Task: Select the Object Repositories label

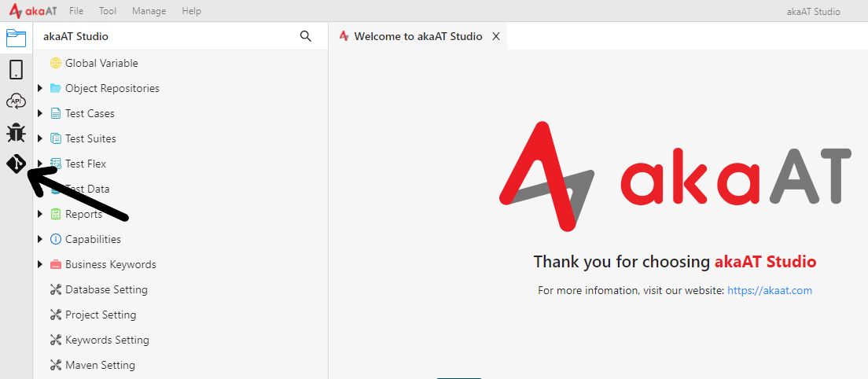Action: (112, 89)
